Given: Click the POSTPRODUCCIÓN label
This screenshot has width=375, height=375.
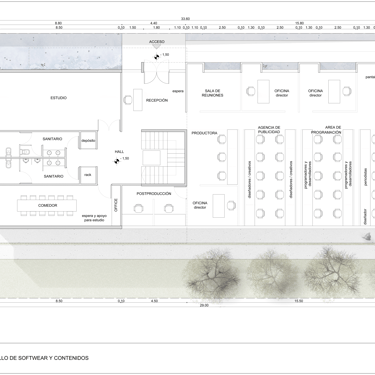Looking at the screenshot, I should [x=154, y=194].
